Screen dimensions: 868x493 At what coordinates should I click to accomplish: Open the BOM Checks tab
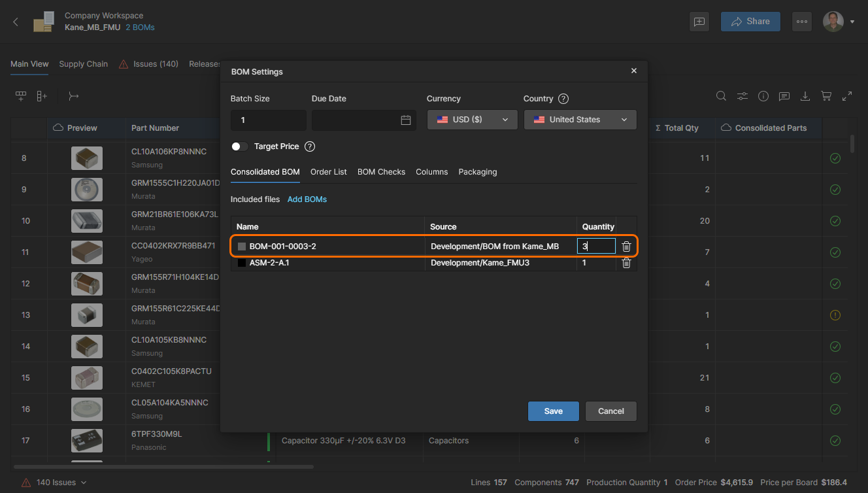(381, 172)
